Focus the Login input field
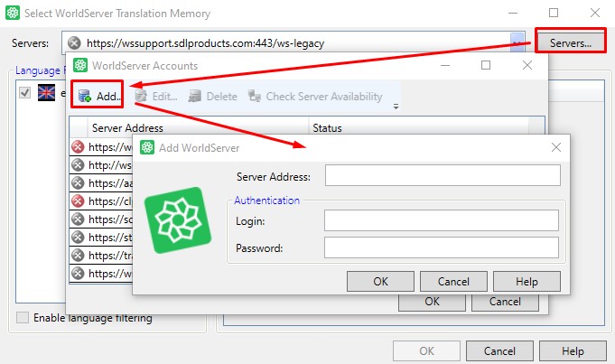This screenshot has height=364, width=615. (x=442, y=220)
